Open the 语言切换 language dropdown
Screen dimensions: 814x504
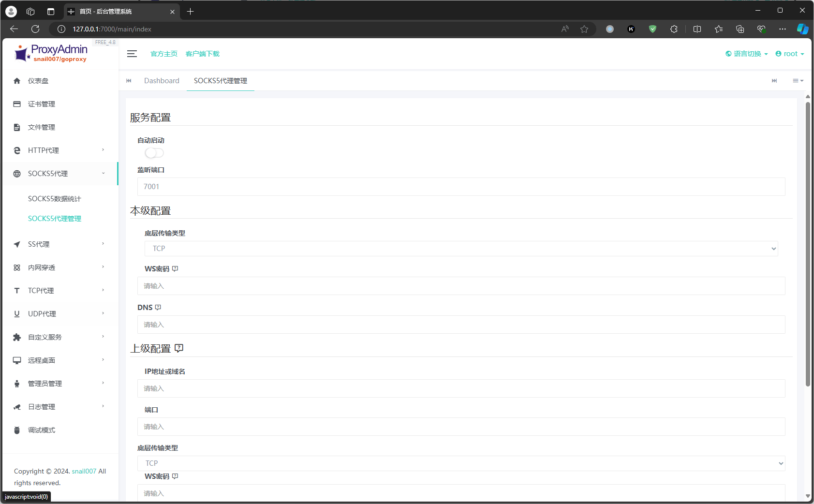point(747,54)
